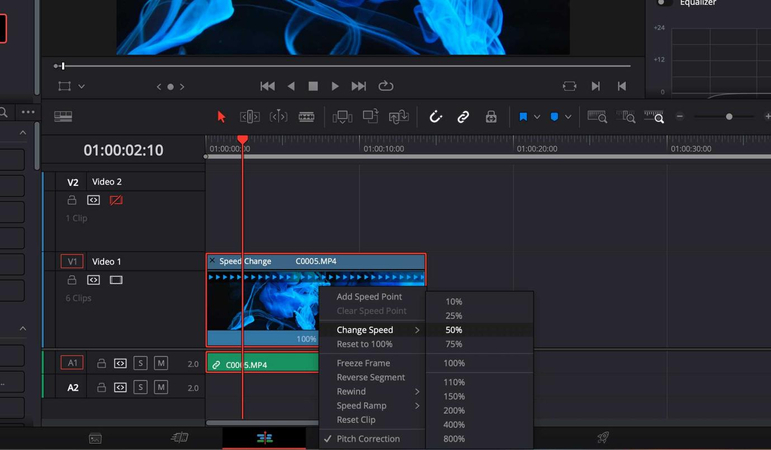771x450 pixels.
Task: Click the Full Extent Zoom icon
Action: click(597, 117)
